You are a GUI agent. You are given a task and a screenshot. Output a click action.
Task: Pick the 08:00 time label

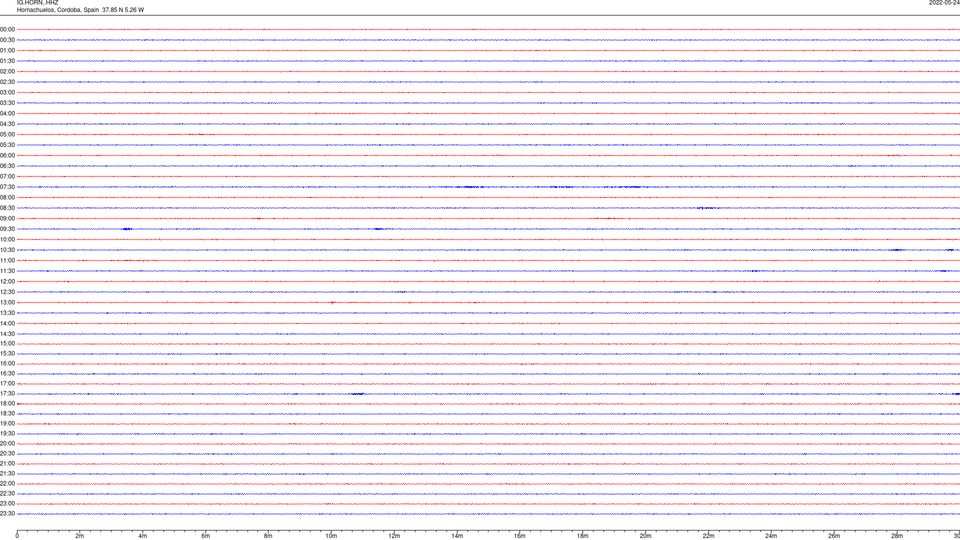coord(7,198)
